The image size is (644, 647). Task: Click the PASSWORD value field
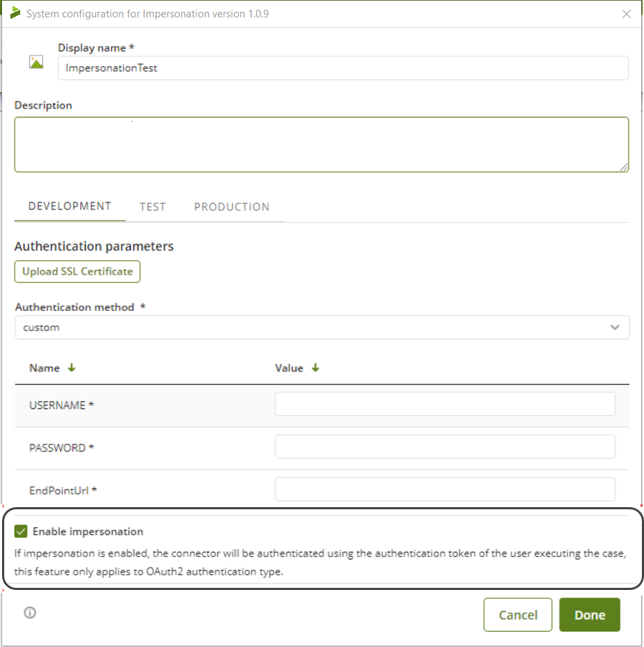(445, 447)
